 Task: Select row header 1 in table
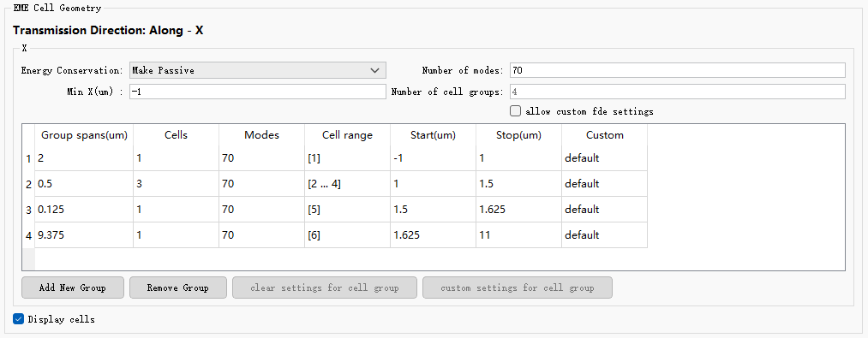click(x=28, y=158)
